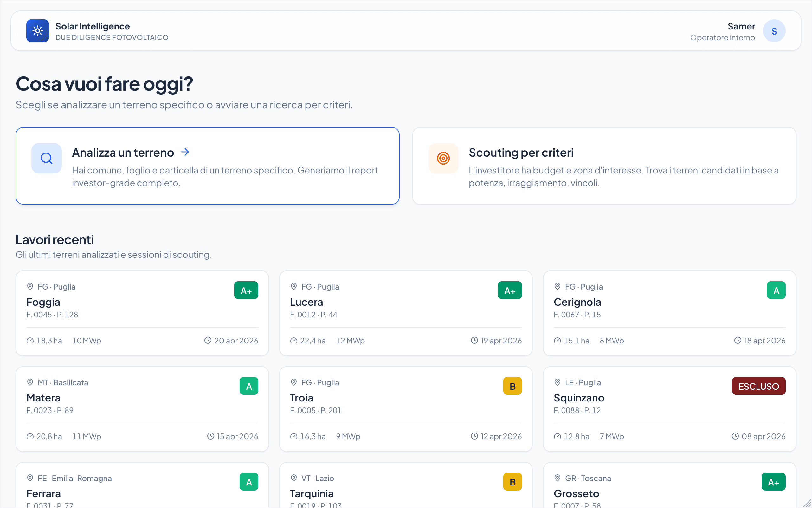Click the location pin icon on Squinzano card
This screenshot has height=508, width=812.
coord(557,382)
